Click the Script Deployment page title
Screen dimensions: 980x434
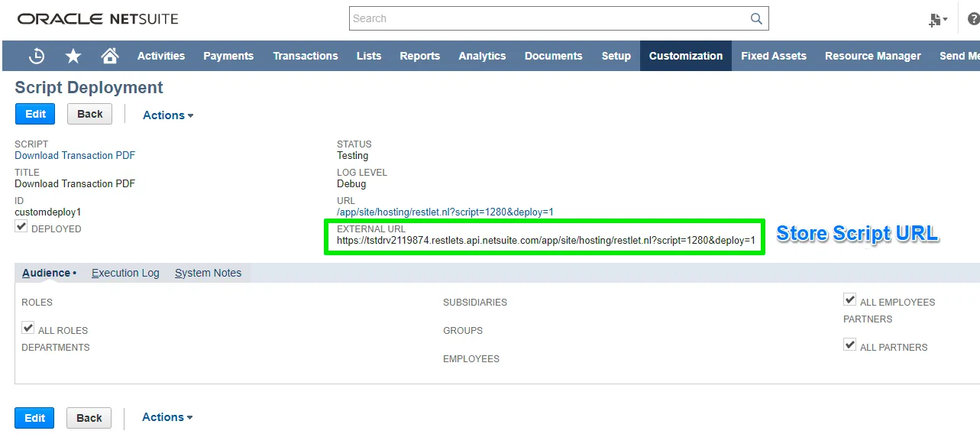tap(89, 88)
